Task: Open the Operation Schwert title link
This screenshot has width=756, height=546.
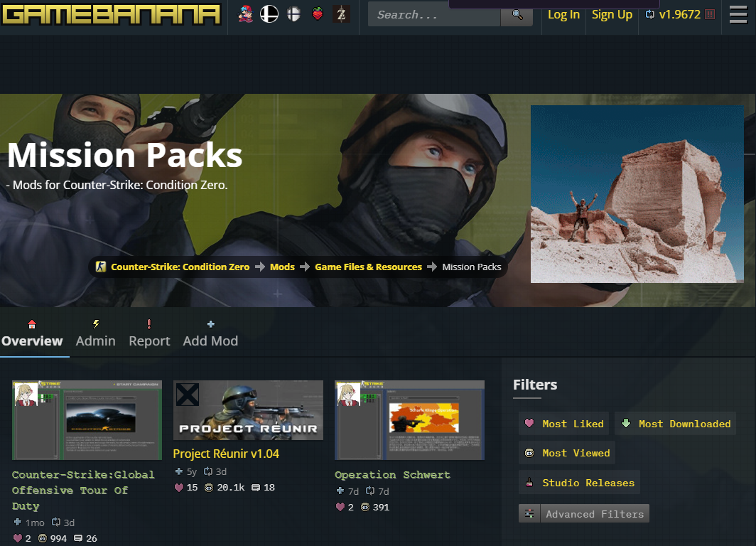Action: [392, 475]
